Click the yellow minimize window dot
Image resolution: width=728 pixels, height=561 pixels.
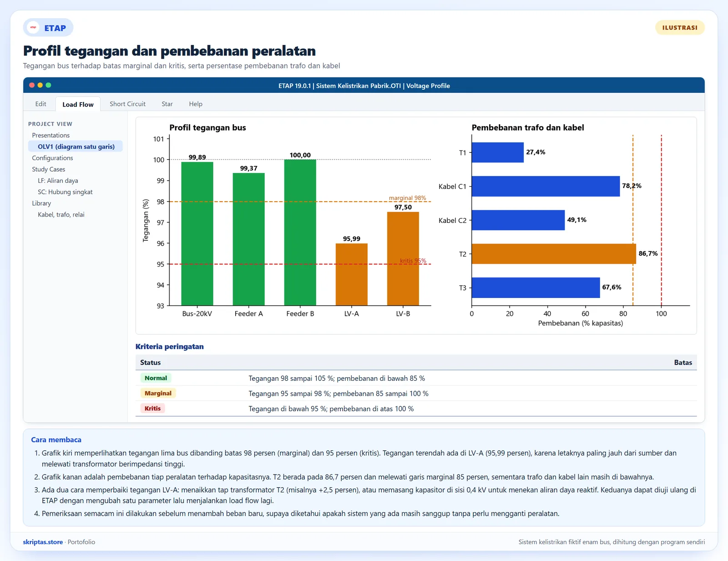[x=40, y=85]
